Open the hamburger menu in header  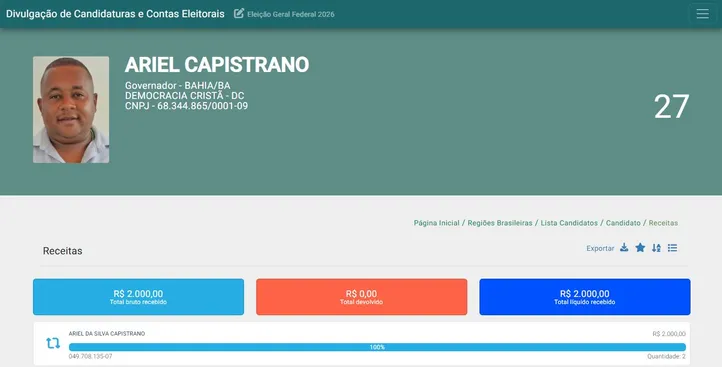702,14
